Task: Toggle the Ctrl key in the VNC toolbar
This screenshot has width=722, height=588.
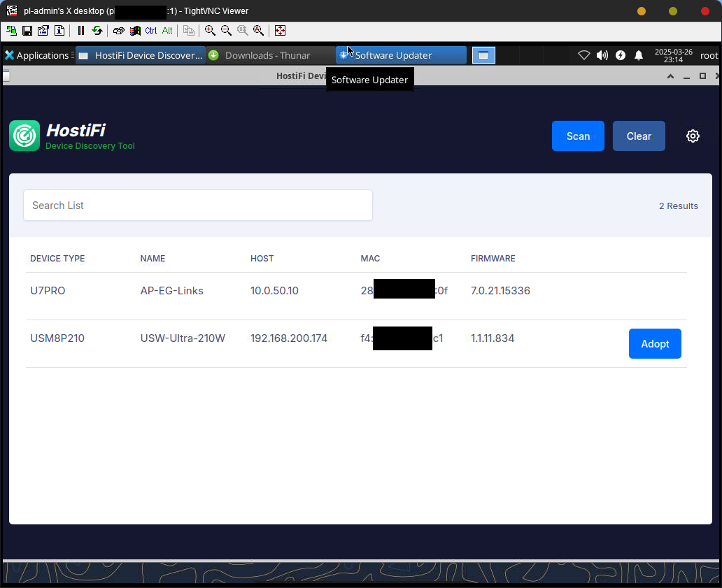Action: tap(151, 31)
